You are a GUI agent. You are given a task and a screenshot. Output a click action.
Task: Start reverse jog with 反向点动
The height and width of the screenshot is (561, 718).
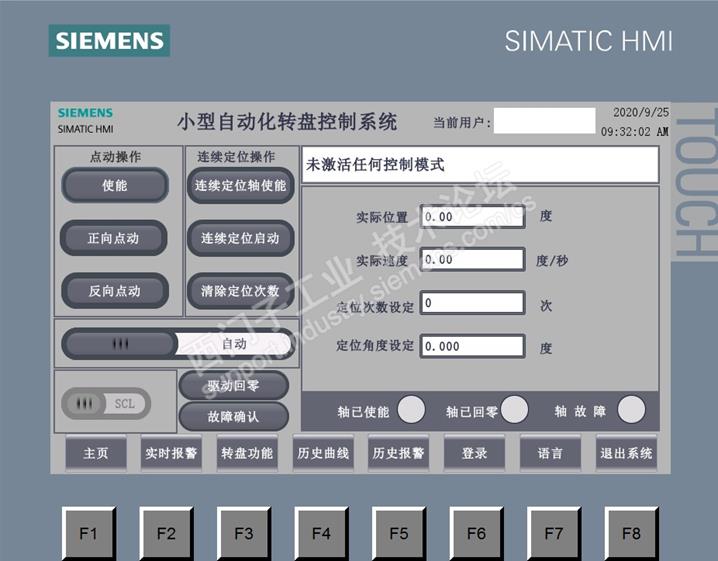115,291
